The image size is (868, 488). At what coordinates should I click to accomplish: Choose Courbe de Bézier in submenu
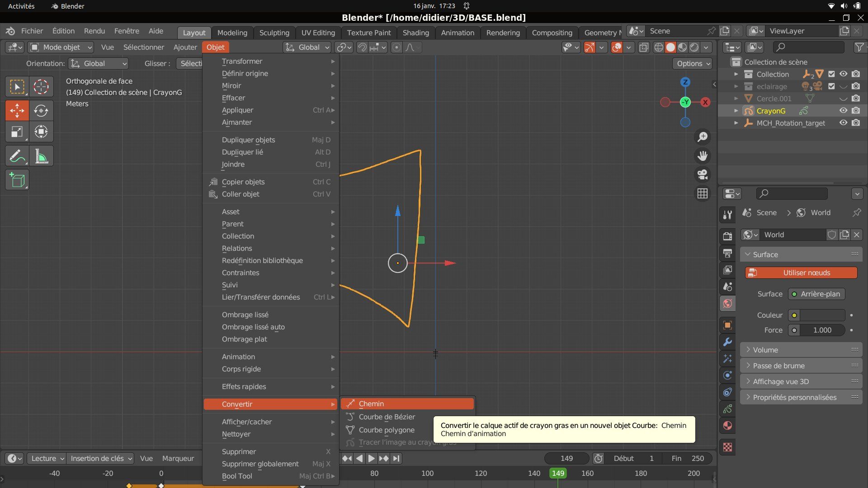click(387, 417)
